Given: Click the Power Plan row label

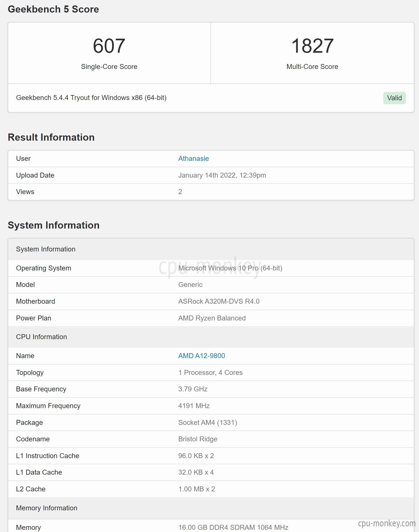Looking at the screenshot, I should 34,318.
